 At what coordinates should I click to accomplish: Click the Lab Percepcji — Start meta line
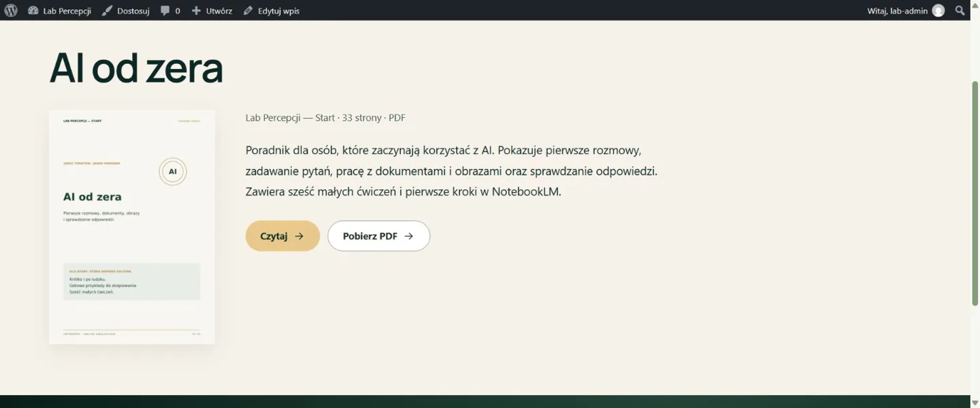(x=325, y=118)
